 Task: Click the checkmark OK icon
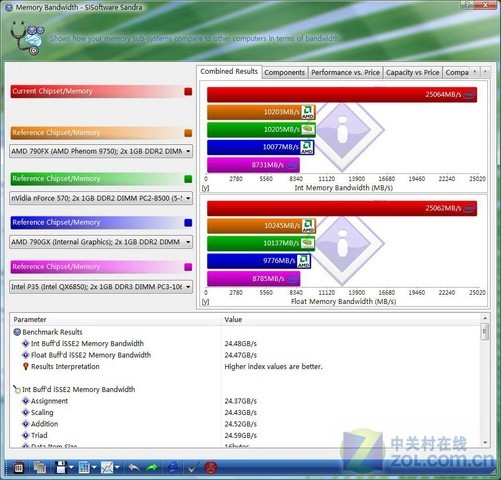point(192,468)
